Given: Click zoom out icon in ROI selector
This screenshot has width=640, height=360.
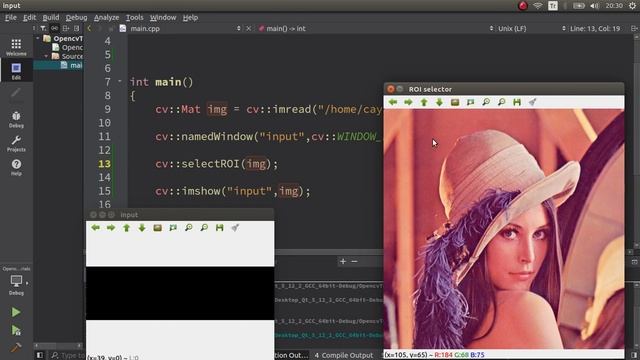Looking at the screenshot, I should pos(501,102).
